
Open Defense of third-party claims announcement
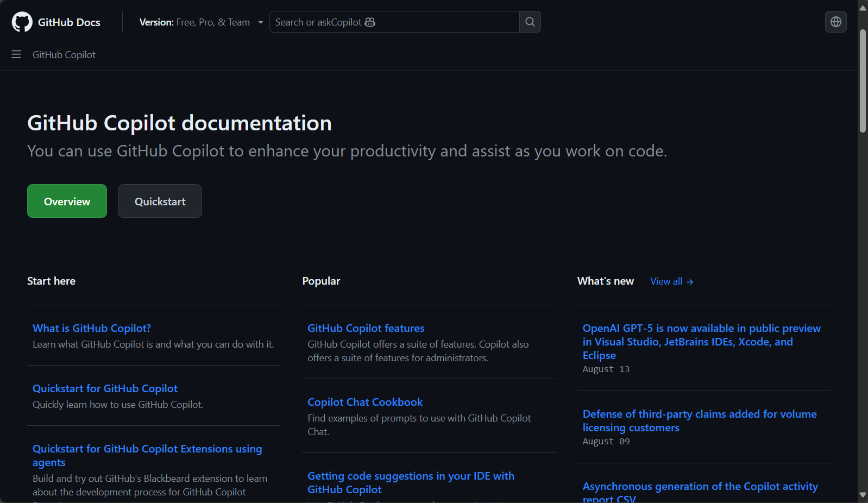[x=700, y=421]
